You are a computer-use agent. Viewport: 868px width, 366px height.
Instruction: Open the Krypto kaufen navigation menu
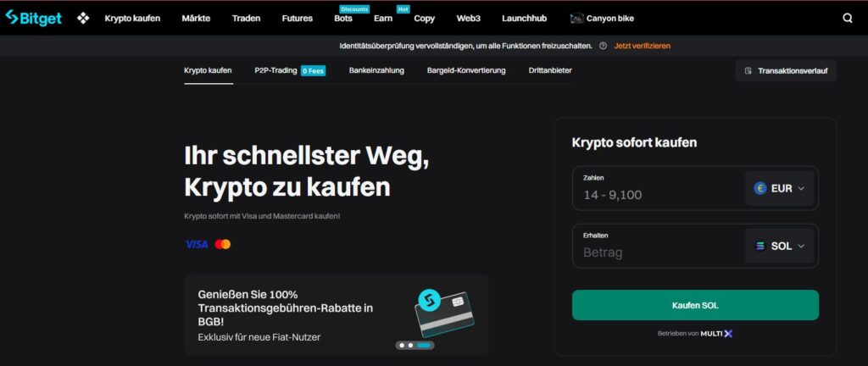132,19
